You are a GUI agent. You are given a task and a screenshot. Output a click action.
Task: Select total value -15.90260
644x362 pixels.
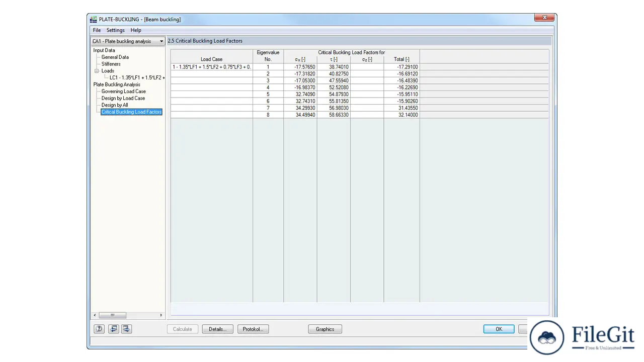click(x=401, y=101)
